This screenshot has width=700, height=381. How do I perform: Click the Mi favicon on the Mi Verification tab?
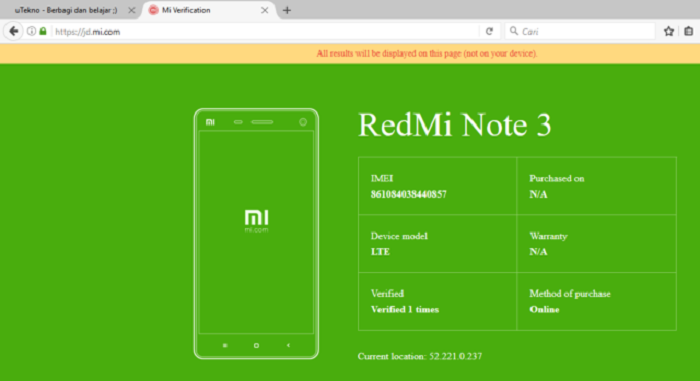tap(154, 10)
